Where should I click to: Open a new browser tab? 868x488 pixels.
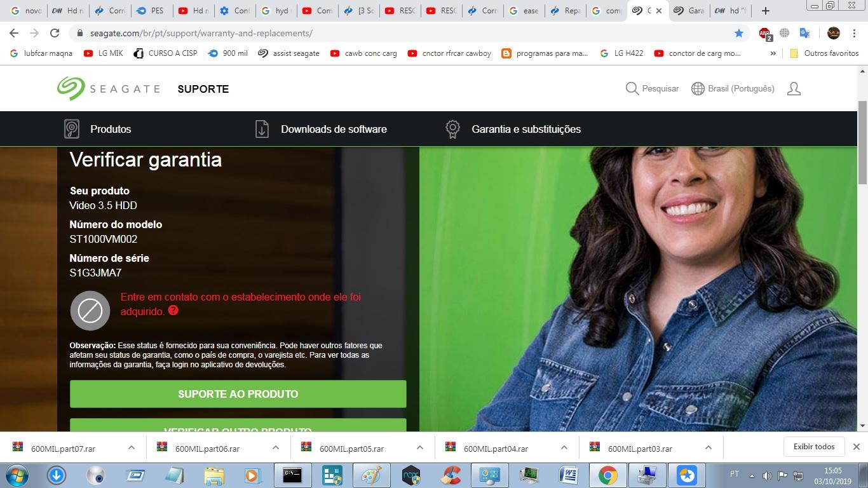(766, 11)
